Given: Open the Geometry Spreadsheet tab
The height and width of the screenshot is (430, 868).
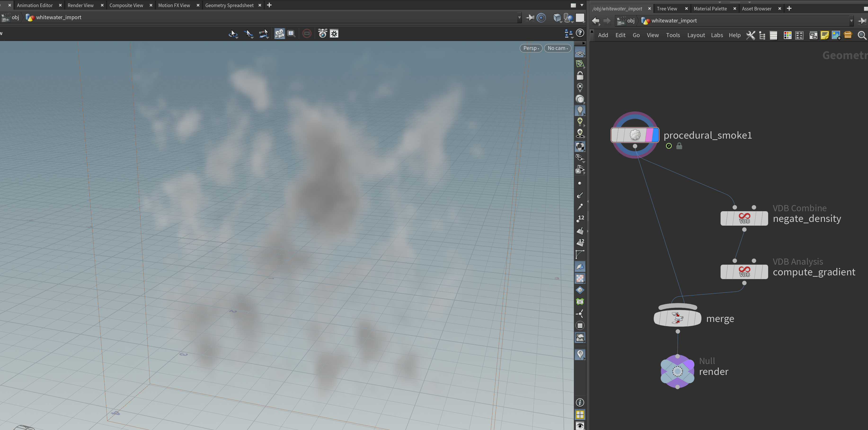Looking at the screenshot, I should tap(229, 5).
